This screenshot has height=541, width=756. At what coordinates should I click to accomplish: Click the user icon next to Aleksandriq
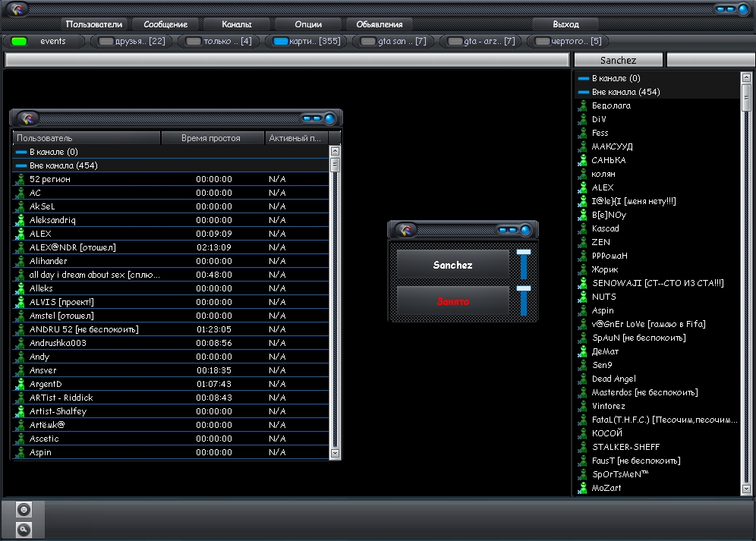click(x=20, y=220)
